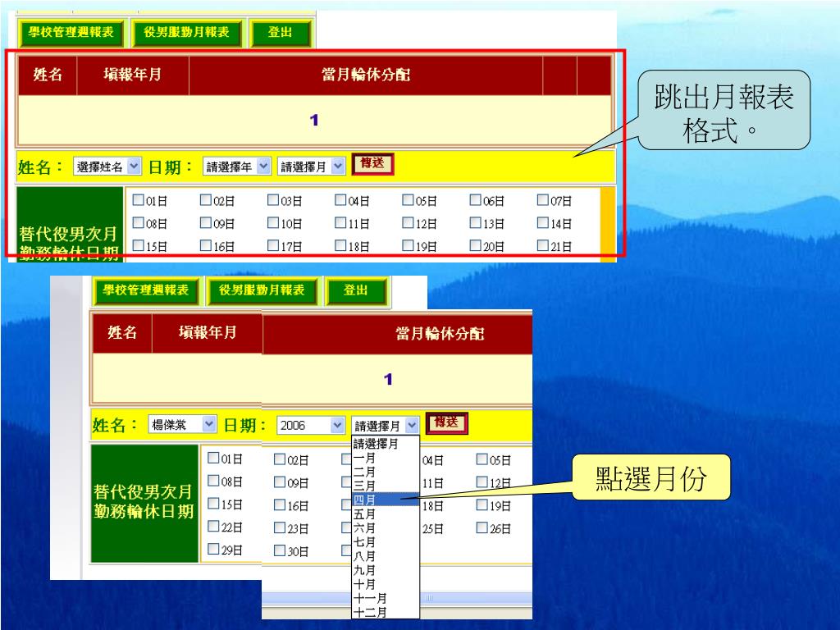Open the 2006 year dropdown

pos(311,426)
